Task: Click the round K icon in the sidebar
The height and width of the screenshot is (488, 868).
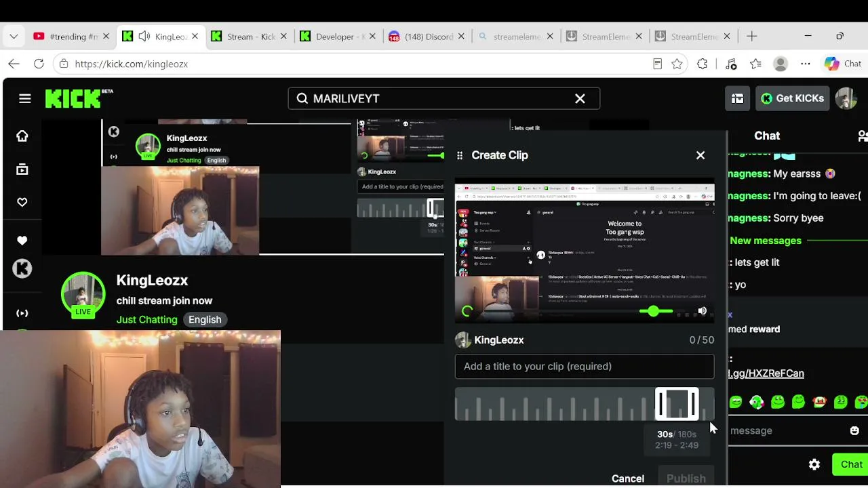Action: click(22, 268)
